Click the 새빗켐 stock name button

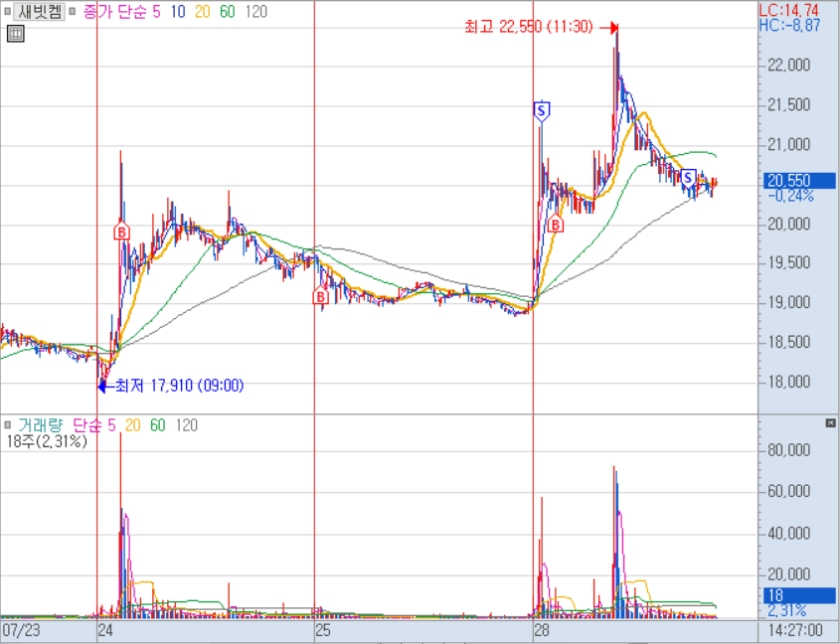click(x=40, y=11)
